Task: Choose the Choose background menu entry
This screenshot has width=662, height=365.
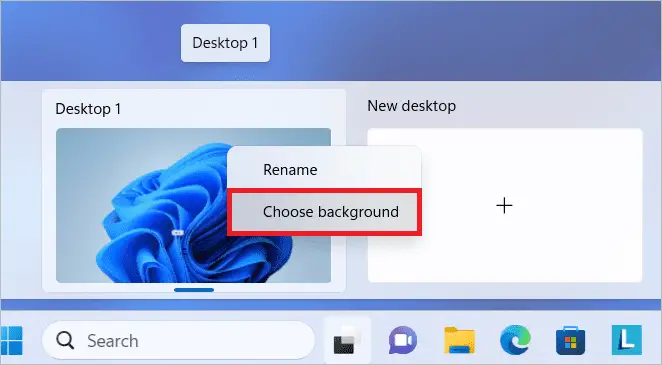Action: pyautogui.click(x=324, y=212)
